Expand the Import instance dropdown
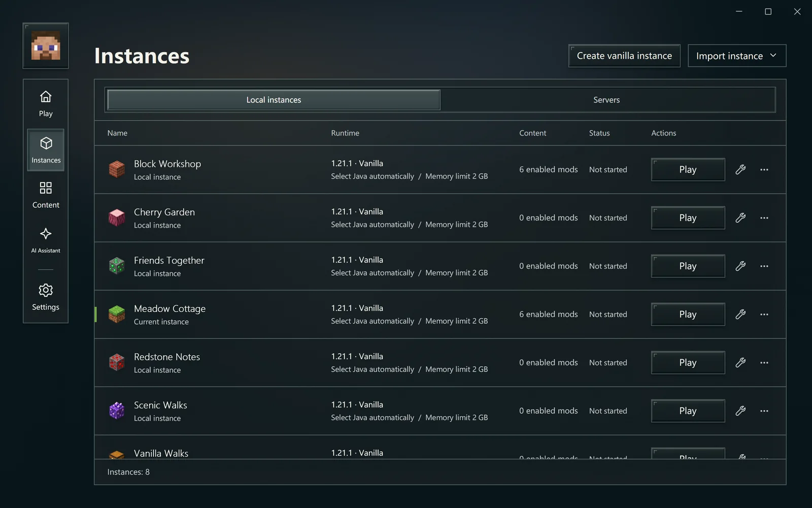Screen dimensions: 812x508 click(737, 56)
